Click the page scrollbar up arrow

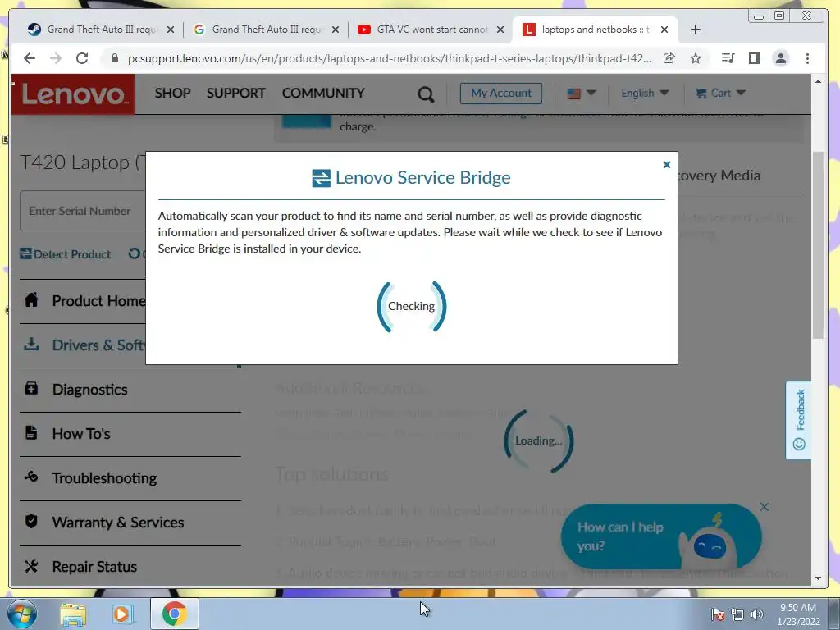pos(818,81)
